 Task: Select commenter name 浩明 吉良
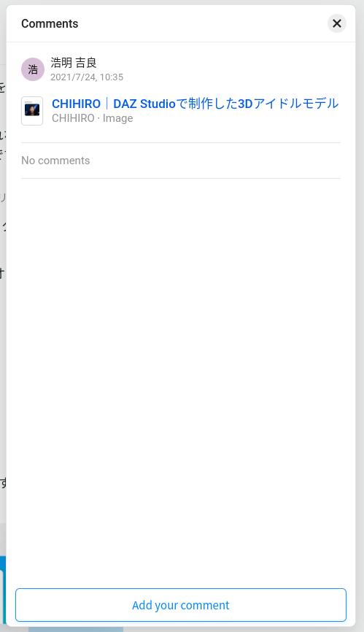tap(73, 63)
